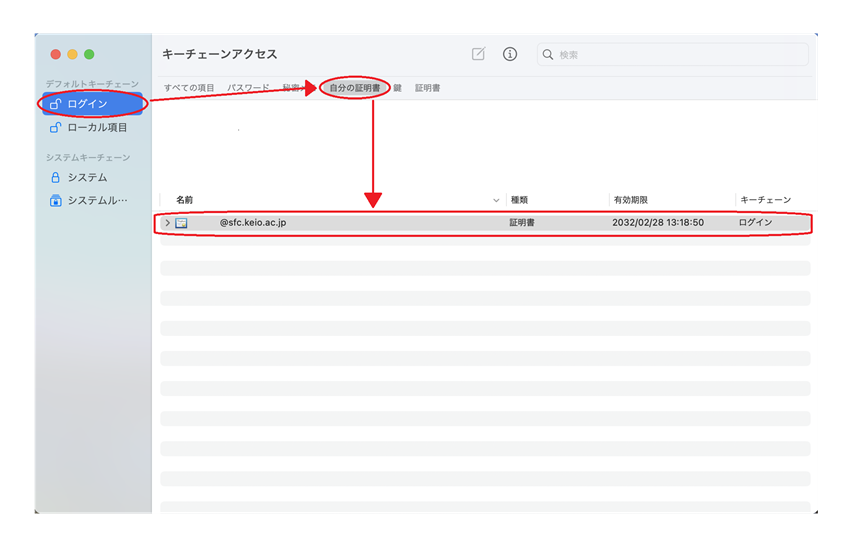Click the locked padlock icon beside システム
This screenshot has width=850, height=549.
[x=56, y=177]
